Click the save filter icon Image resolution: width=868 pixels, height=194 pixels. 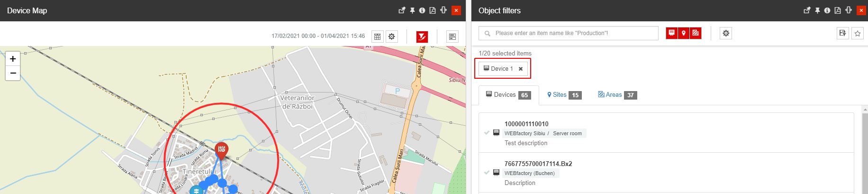click(842, 33)
